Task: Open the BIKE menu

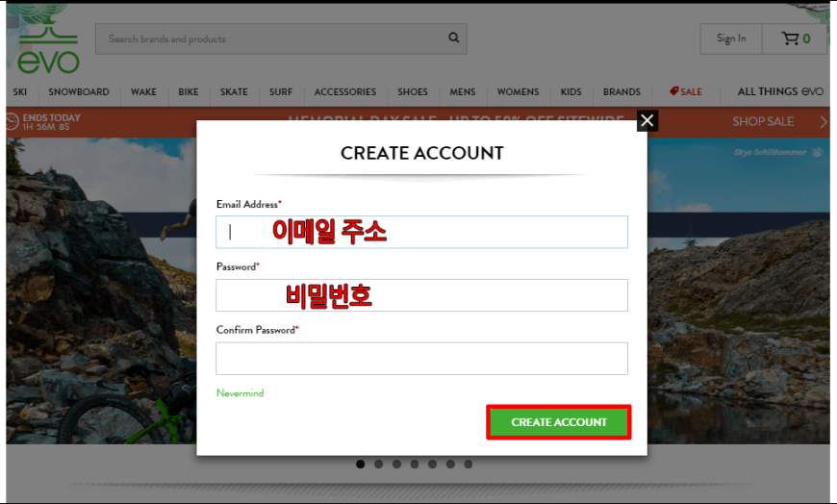Action: pos(189,91)
